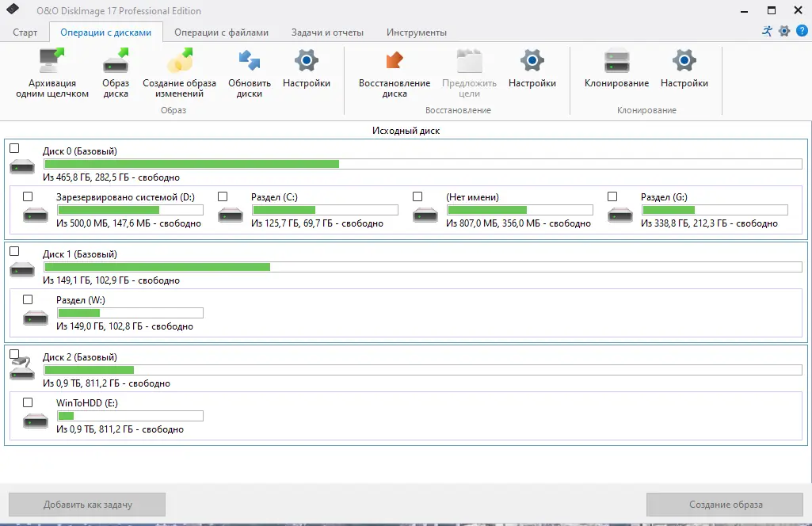Tick checkbox for Зарезервировано системой (D:)

click(x=28, y=196)
